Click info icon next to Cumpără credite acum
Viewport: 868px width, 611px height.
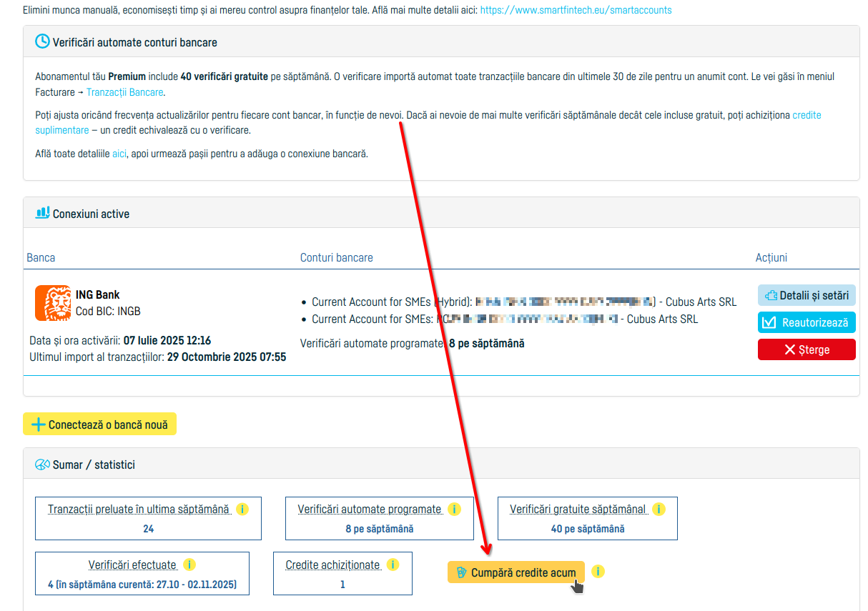(598, 572)
